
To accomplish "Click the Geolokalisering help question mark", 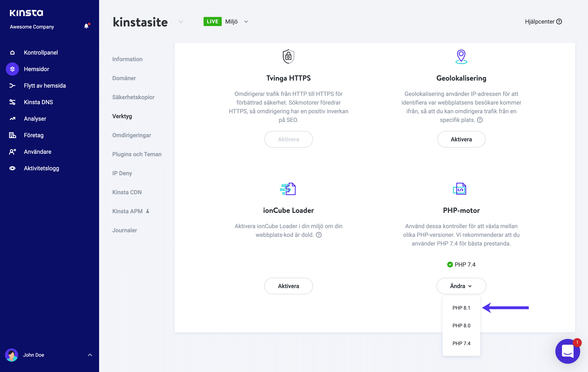I will coord(480,120).
